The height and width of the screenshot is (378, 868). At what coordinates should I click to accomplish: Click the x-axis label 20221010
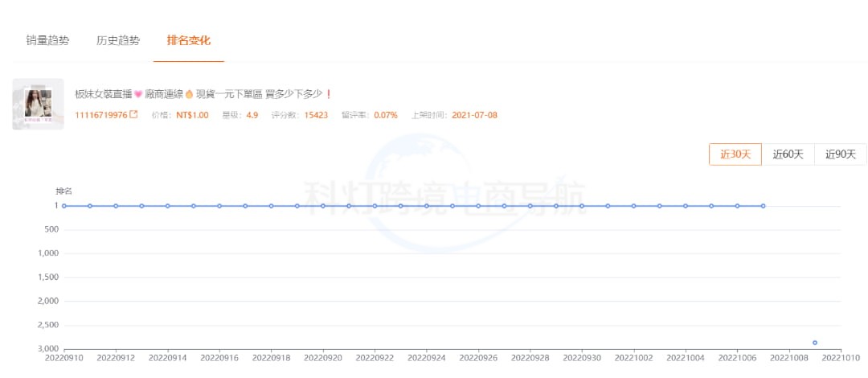click(x=841, y=358)
